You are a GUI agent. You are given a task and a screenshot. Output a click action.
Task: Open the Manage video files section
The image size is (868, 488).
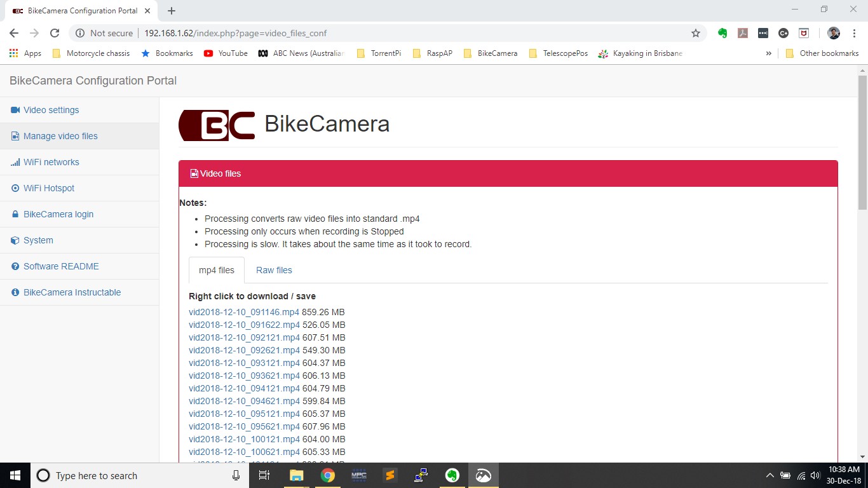point(60,136)
